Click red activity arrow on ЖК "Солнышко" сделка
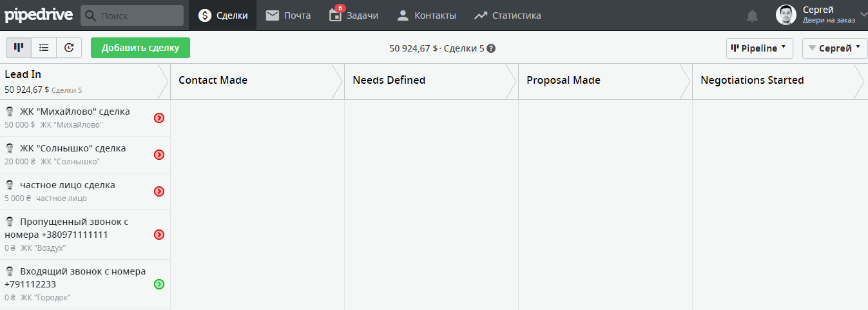 click(159, 155)
